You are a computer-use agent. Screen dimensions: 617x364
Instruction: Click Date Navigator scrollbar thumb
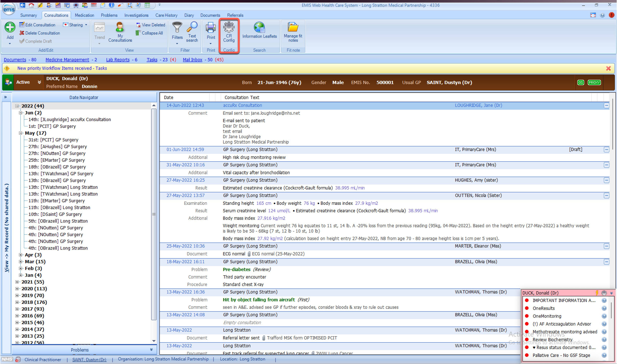(154, 214)
